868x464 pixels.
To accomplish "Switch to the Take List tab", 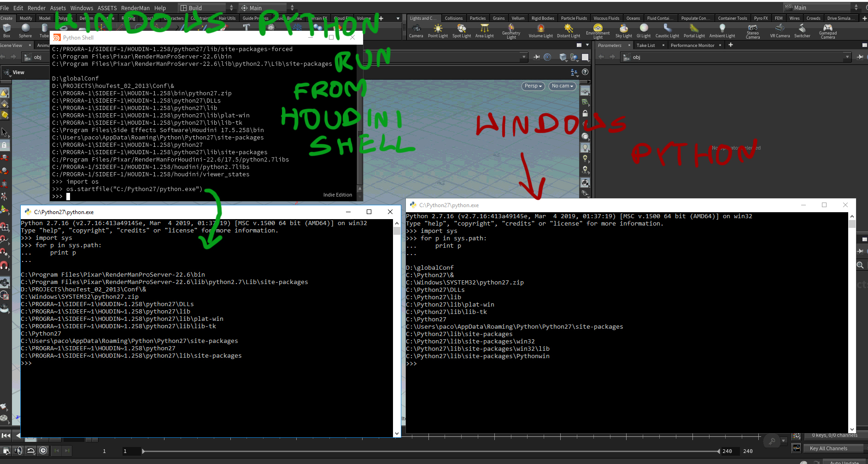I will [x=645, y=45].
